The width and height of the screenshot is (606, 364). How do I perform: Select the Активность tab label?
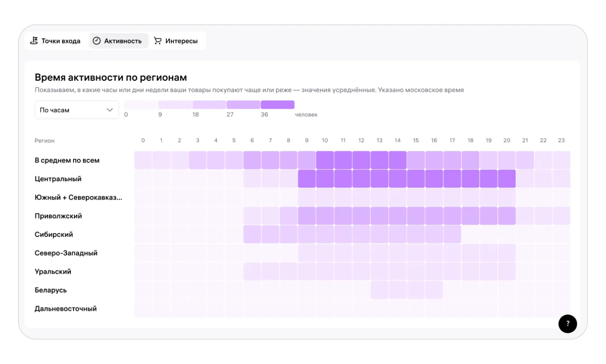(123, 41)
